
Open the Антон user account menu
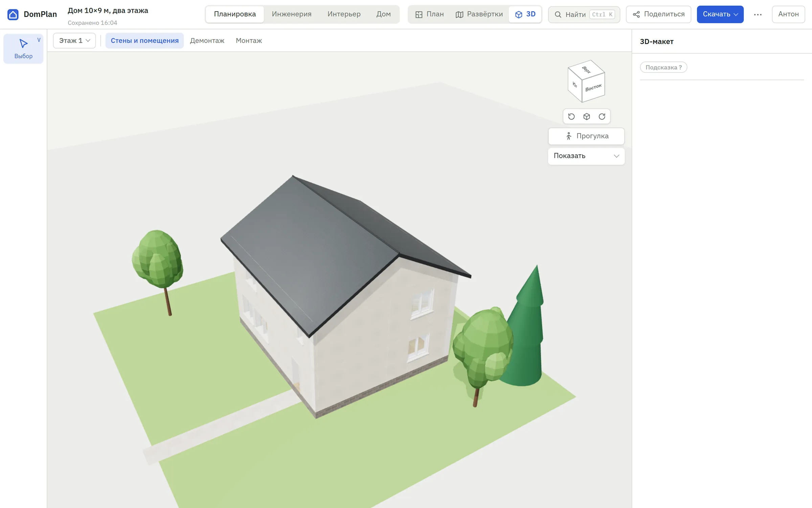pos(788,14)
